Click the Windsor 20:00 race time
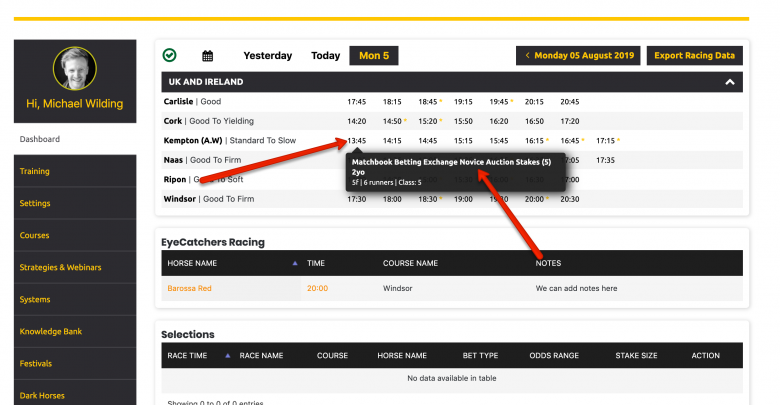This screenshot has width=780, height=405. (534, 199)
